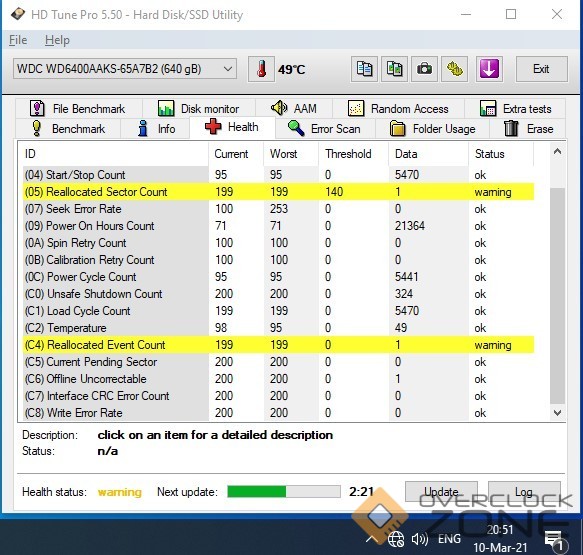Switch to the Benchmark tab

[68, 129]
